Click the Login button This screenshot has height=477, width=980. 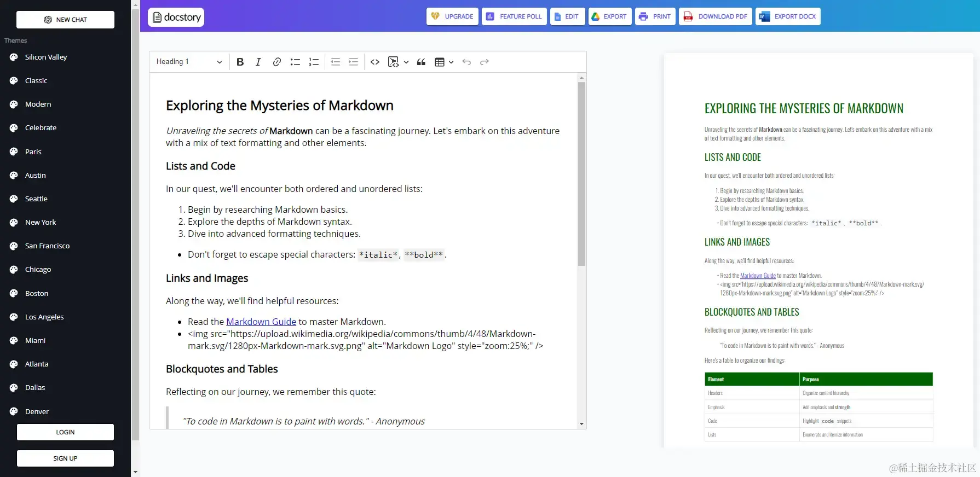65,432
